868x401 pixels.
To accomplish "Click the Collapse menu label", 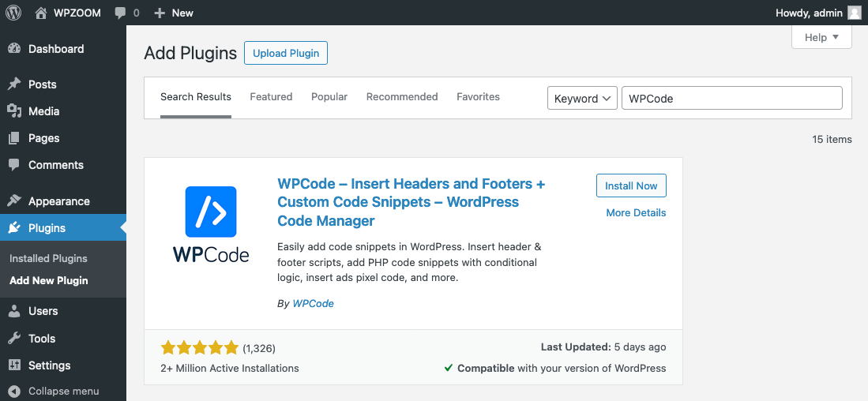I will [64, 391].
